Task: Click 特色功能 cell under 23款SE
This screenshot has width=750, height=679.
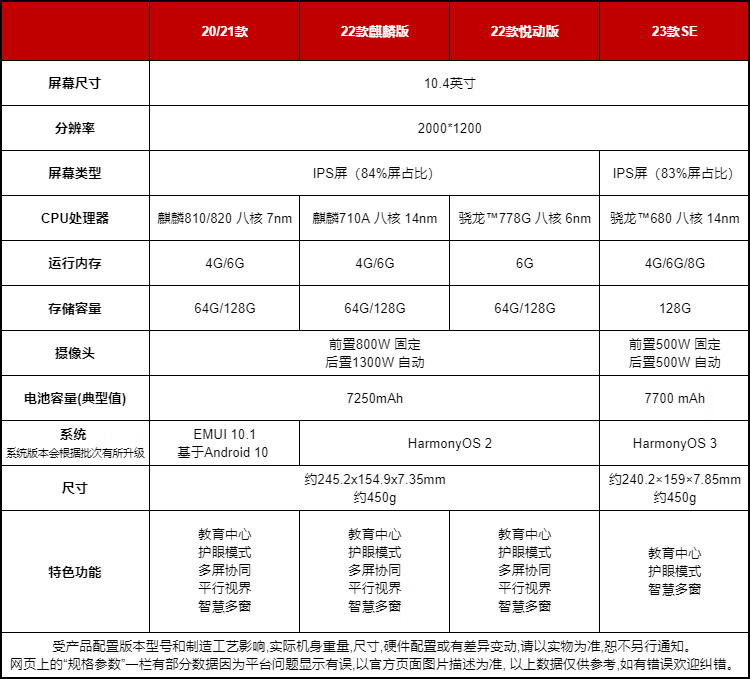Action: [674, 572]
